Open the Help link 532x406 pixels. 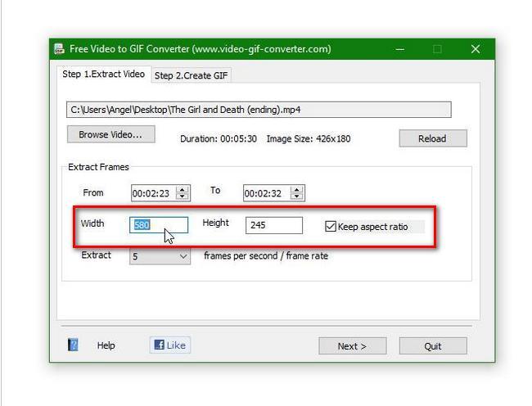[x=106, y=345]
